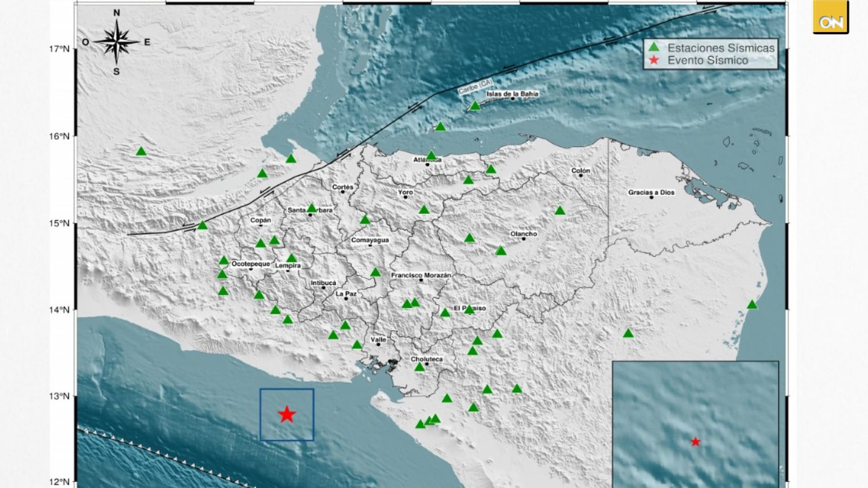Select station triangle beside Islas de la Bahía
Viewport: 868px width, 488px height.
click(x=475, y=106)
